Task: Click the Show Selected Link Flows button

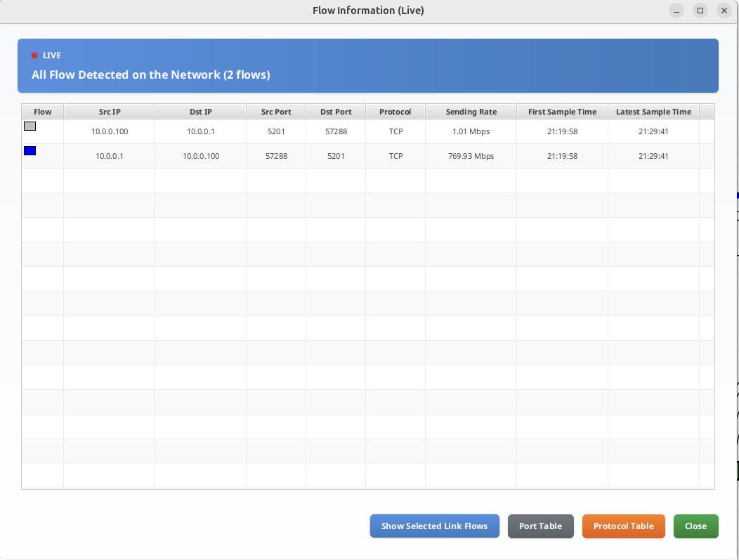Action: point(434,526)
